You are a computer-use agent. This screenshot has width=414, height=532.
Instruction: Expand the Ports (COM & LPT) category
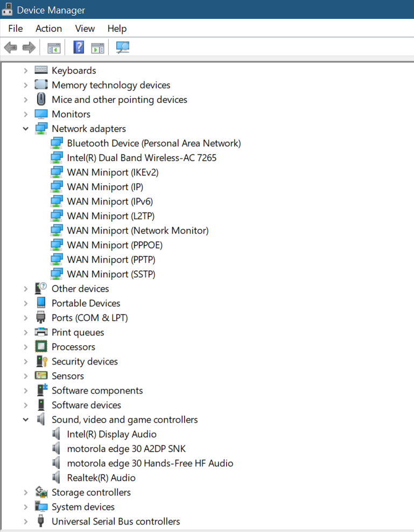pyautogui.click(x=25, y=317)
